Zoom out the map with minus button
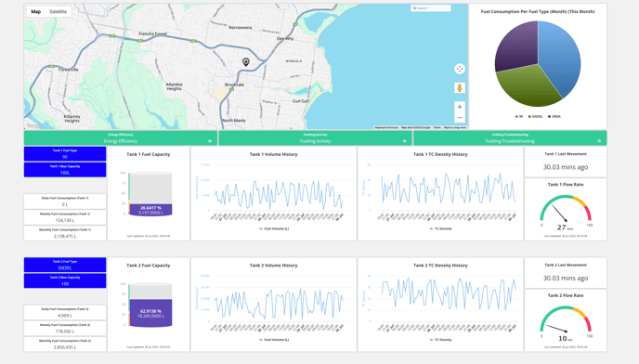The image size is (639, 364). click(x=459, y=118)
